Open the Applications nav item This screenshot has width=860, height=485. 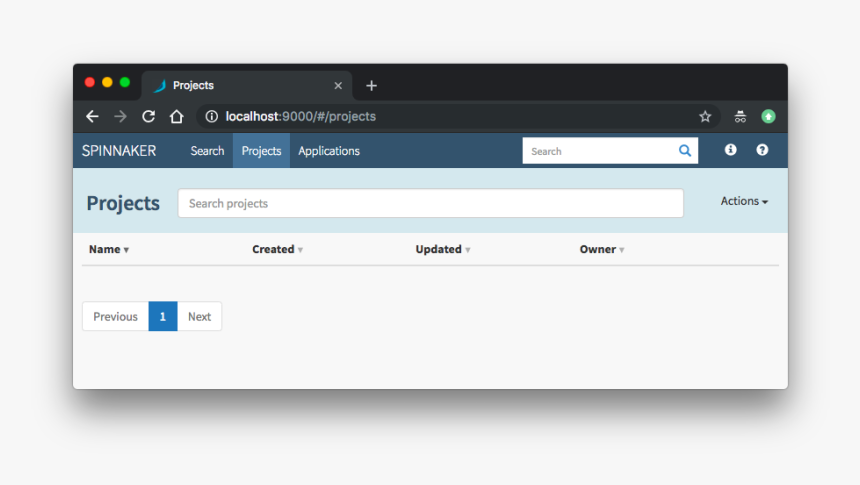[329, 151]
